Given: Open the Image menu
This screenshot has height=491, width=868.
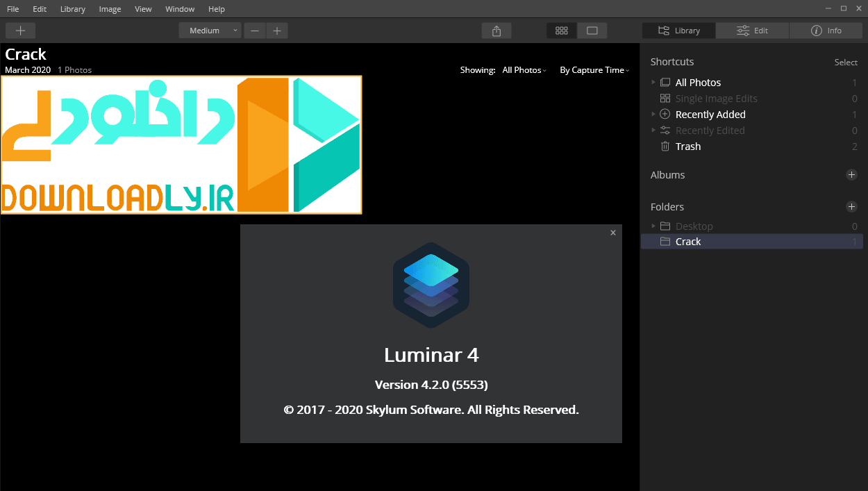Looking at the screenshot, I should click(x=110, y=9).
